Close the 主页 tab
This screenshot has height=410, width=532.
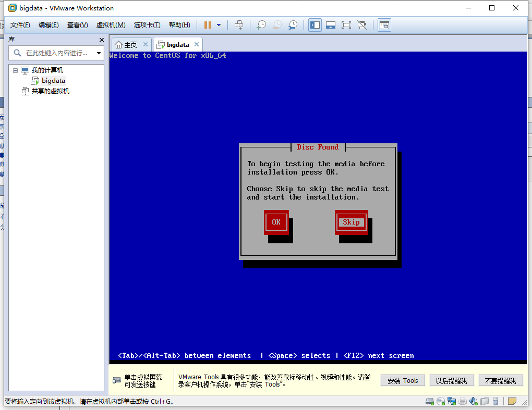[x=145, y=44]
